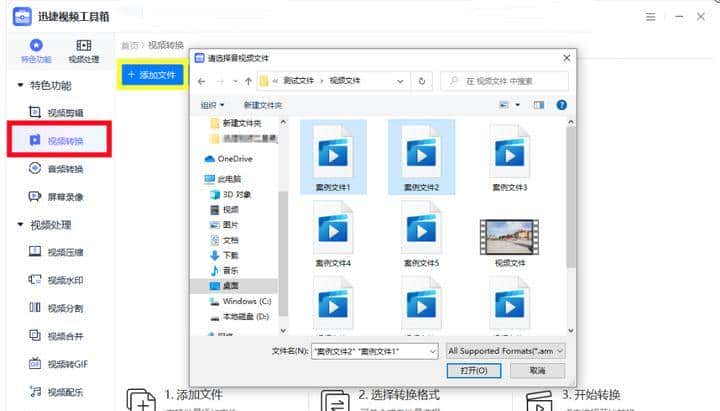
Task: Click 新建文件夹 in dialog toolbar
Action: pyautogui.click(x=263, y=105)
